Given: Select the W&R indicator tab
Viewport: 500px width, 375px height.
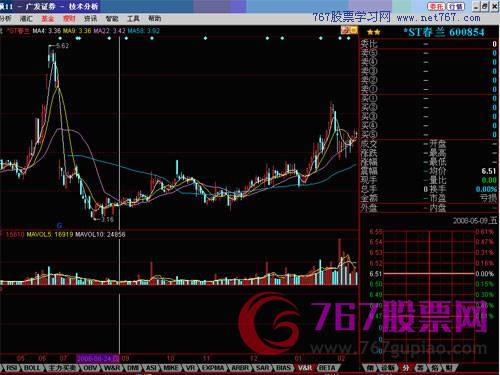Looking at the screenshot, I should (112, 368).
